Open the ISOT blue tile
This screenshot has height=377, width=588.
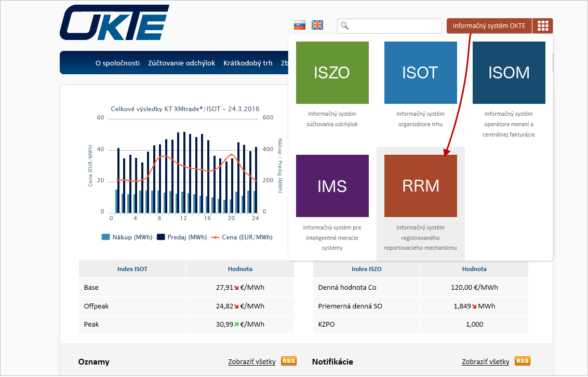click(x=420, y=73)
